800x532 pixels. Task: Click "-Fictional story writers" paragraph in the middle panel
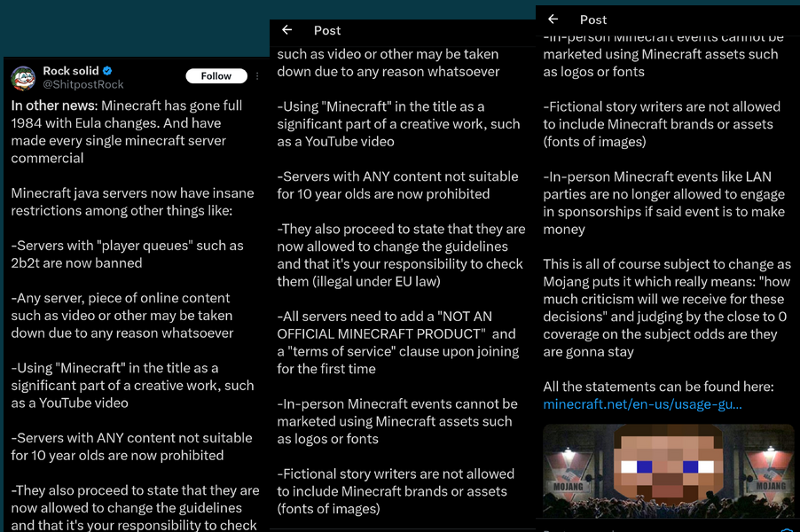(x=396, y=491)
